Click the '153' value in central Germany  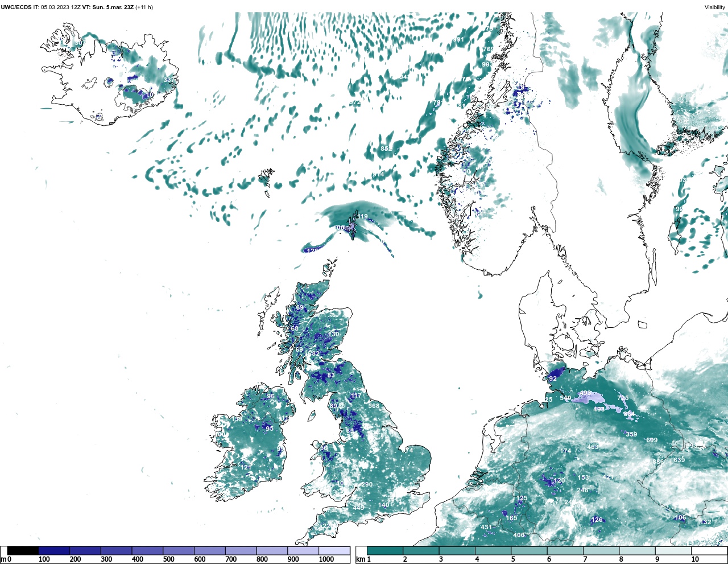coord(584,477)
